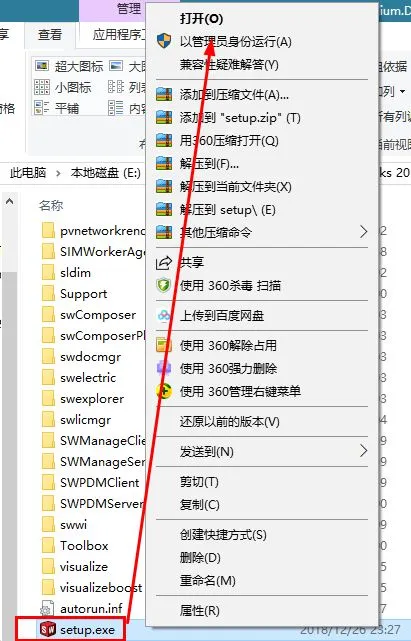Switch to the 查看 ribbon tab

pyautogui.click(x=50, y=34)
